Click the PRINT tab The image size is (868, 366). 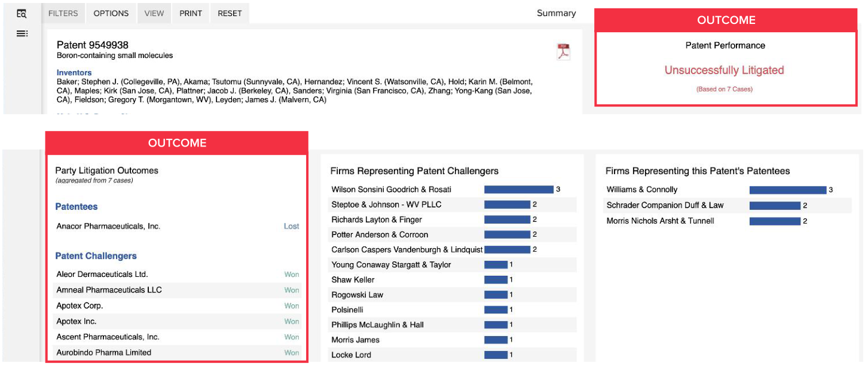click(191, 13)
